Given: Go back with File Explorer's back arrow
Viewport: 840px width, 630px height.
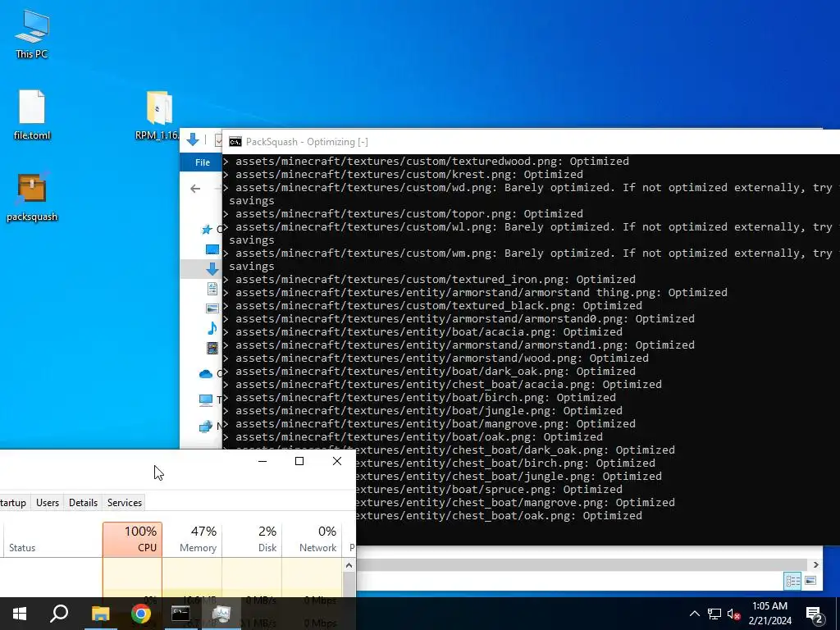Looking at the screenshot, I should 195,189.
